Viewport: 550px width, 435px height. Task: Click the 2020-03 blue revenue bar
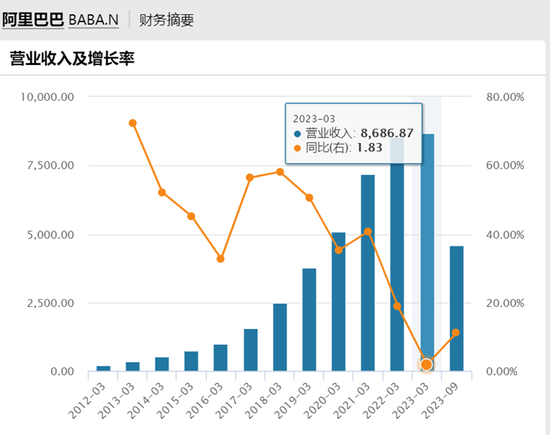338,302
